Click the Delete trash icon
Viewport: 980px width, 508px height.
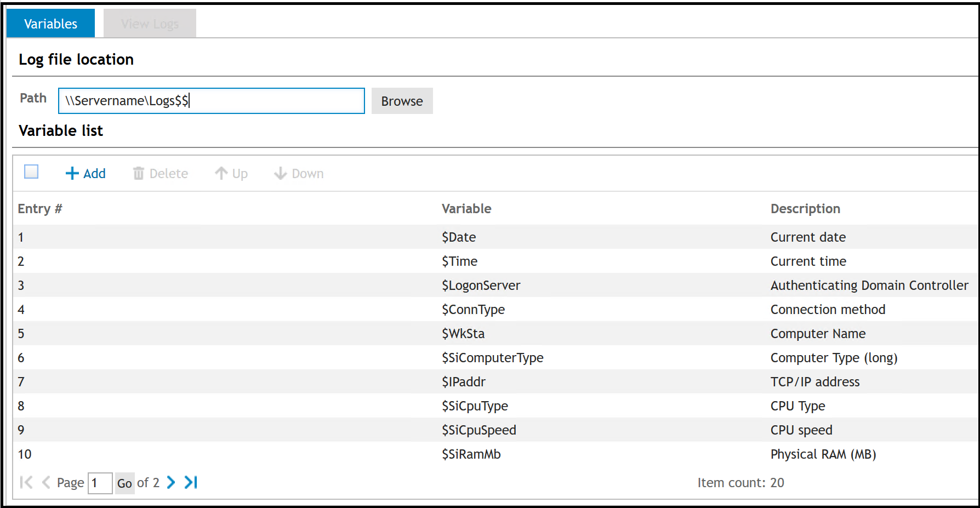(x=139, y=174)
